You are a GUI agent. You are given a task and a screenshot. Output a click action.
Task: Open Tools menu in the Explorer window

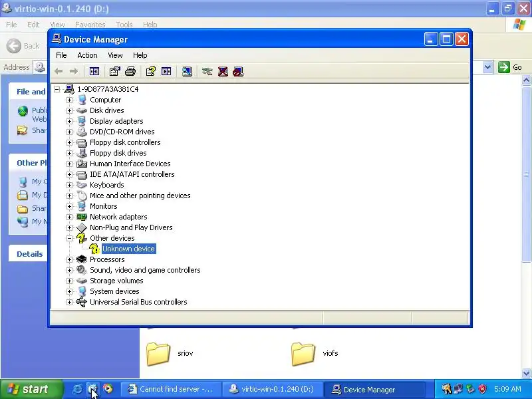coord(124,25)
